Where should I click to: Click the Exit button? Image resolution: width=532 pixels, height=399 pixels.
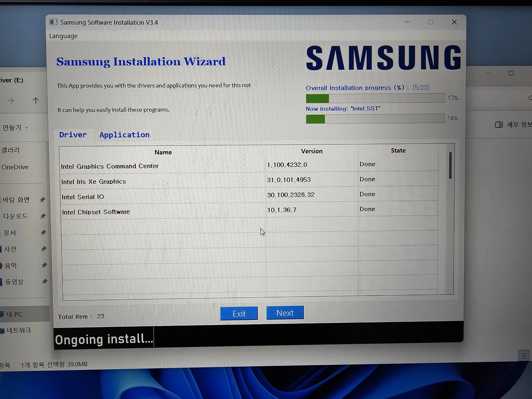tap(239, 313)
